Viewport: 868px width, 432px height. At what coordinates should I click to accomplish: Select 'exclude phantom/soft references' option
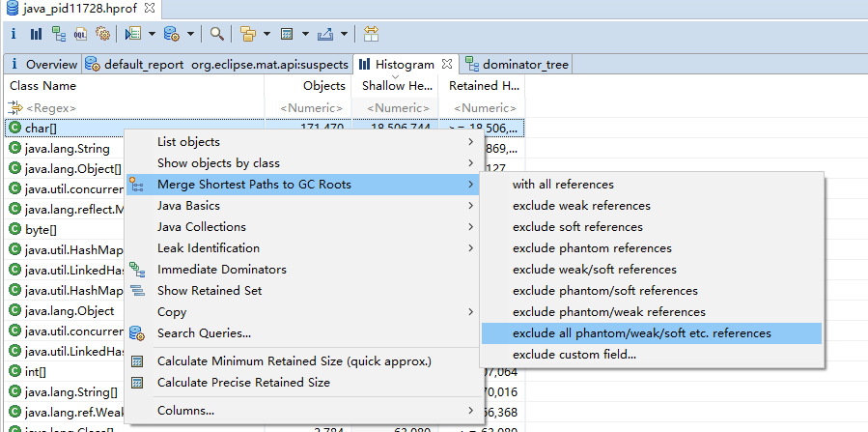coord(652,290)
